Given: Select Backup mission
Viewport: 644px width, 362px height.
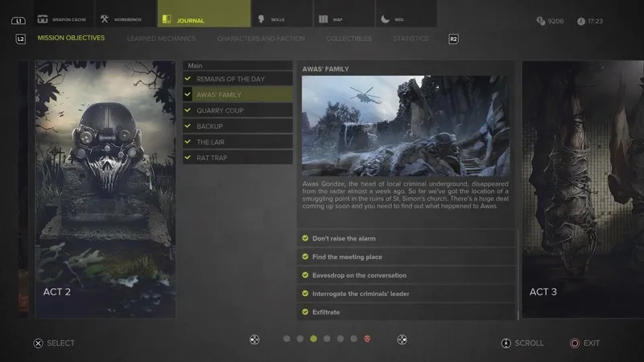Looking at the screenshot, I should pyautogui.click(x=237, y=126).
